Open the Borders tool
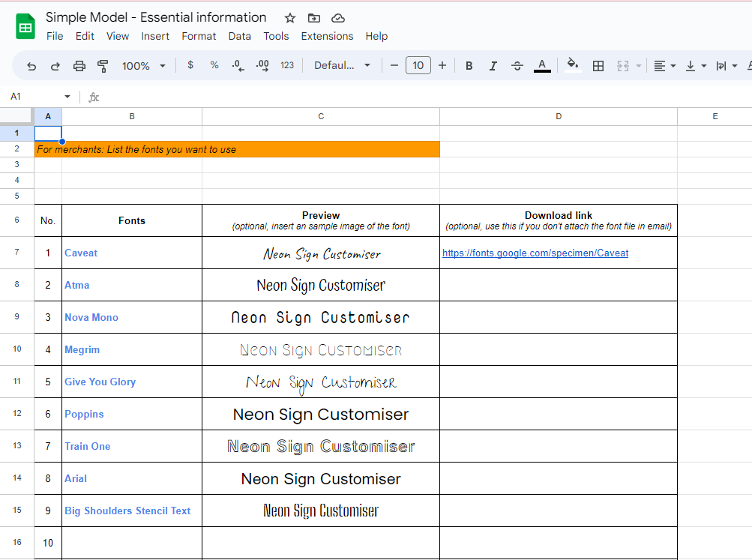Screen dimensions: 752x560 [x=598, y=66]
